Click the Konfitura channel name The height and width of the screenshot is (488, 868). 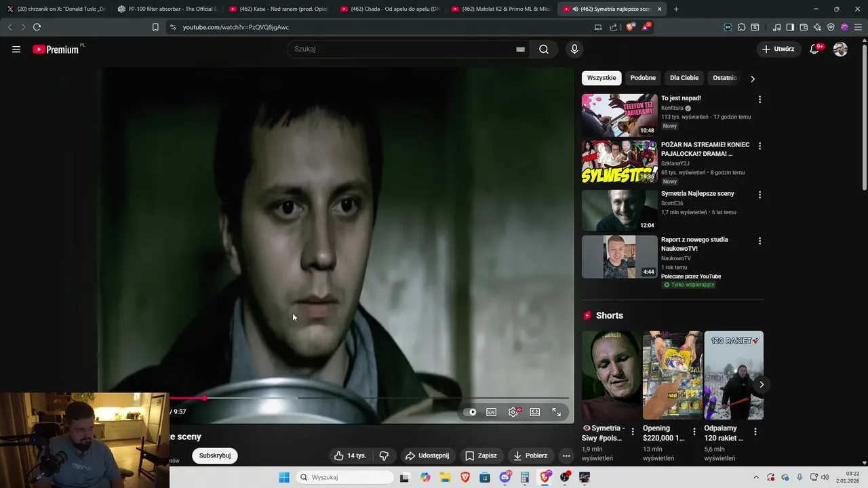point(672,108)
